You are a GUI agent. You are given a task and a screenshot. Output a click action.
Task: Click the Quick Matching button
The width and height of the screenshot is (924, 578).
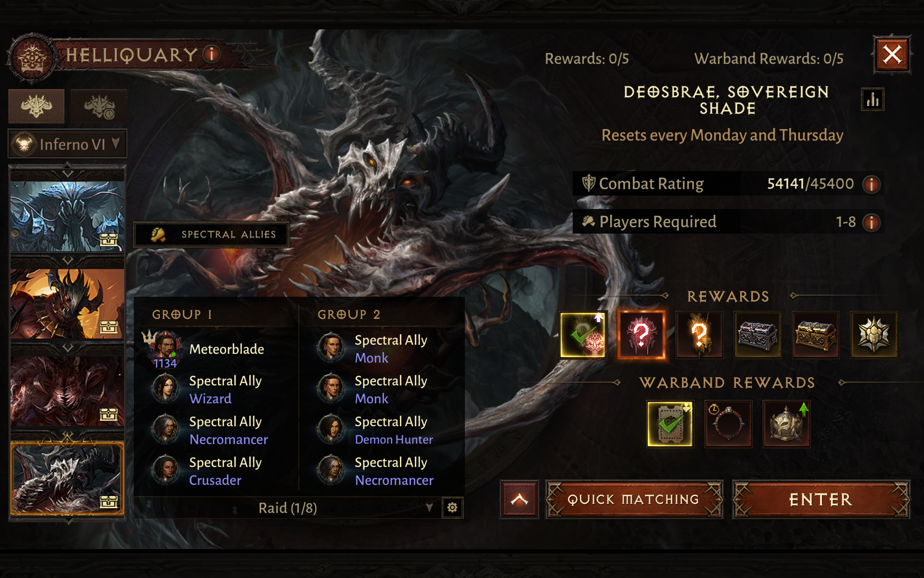click(x=634, y=499)
